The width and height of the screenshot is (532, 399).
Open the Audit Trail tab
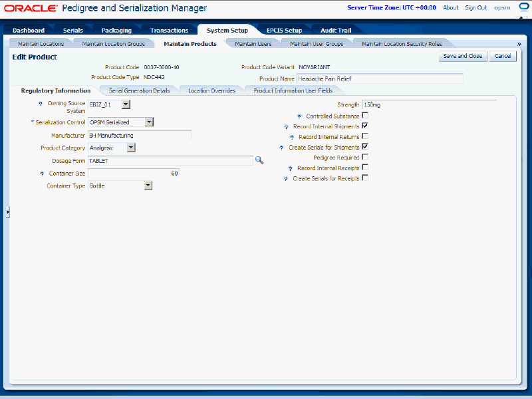click(336, 30)
